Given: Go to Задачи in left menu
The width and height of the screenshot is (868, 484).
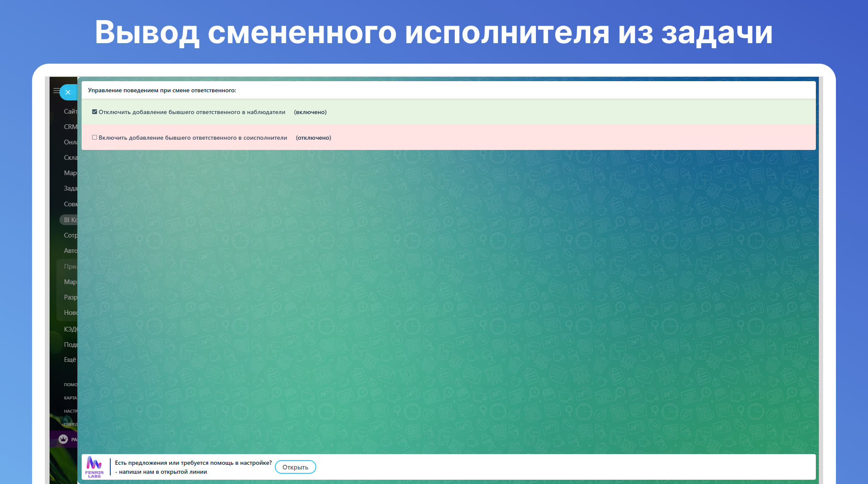Looking at the screenshot, I should [x=70, y=188].
